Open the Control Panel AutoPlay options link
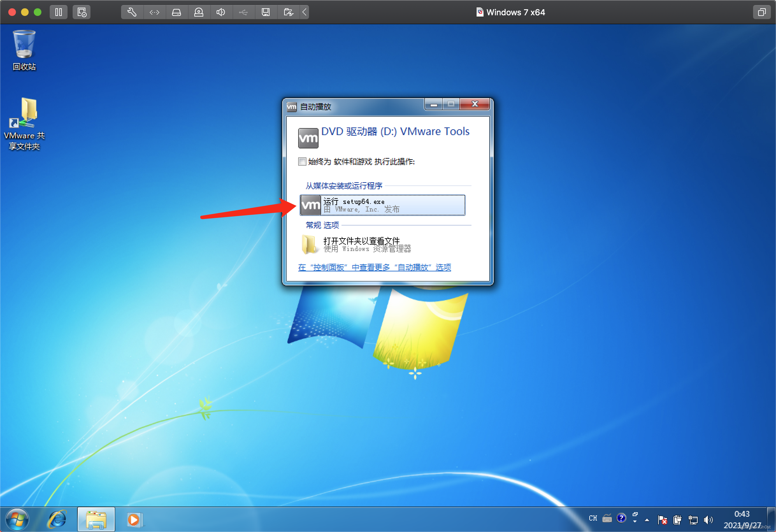This screenshot has width=776, height=532. click(374, 267)
